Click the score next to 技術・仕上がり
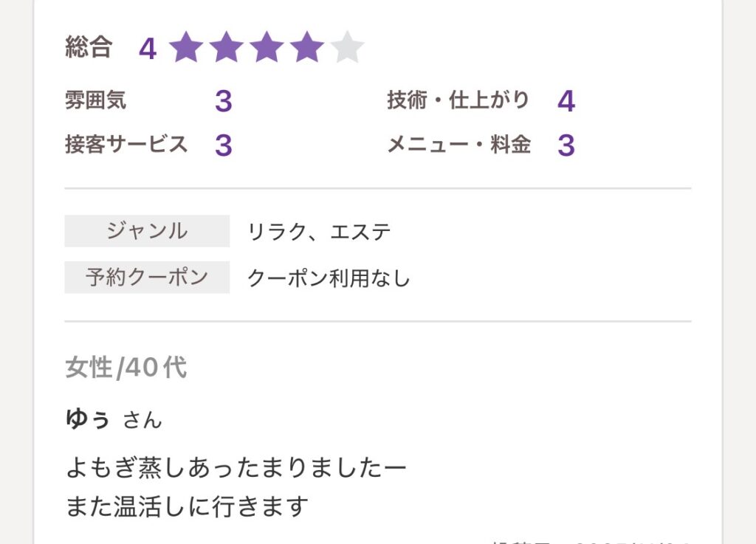The height and width of the screenshot is (544, 756). [566, 101]
